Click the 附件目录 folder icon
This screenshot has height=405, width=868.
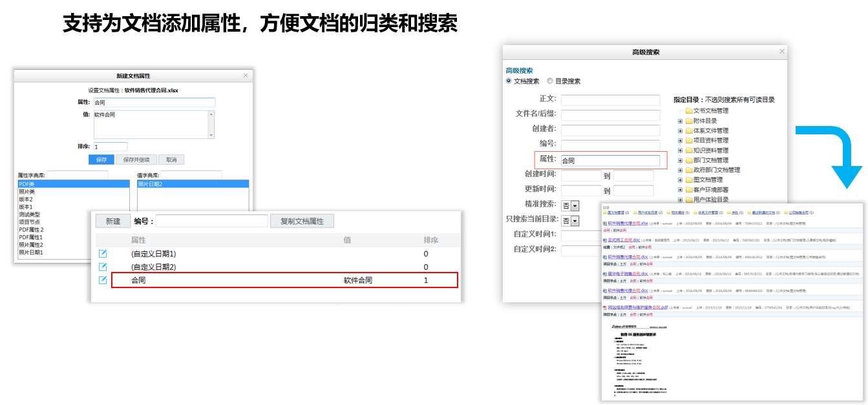point(689,121)
